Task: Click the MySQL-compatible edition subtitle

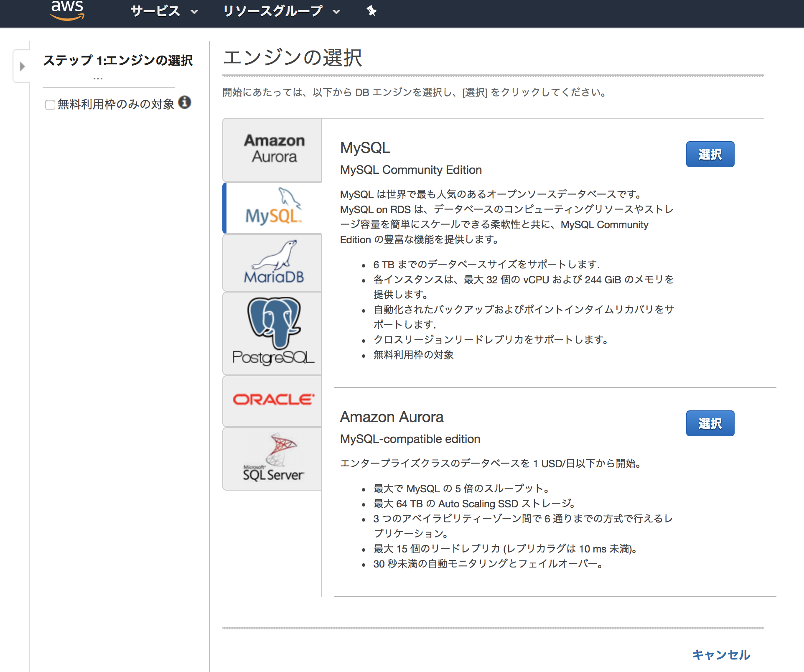Action: click(x=410, y=439)
